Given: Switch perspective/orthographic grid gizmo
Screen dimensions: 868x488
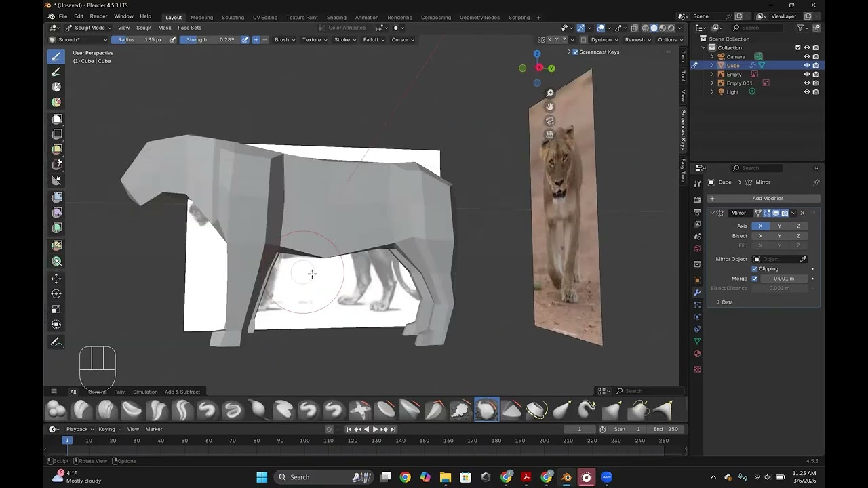Looking at the screenshot, I should (550, 134).
